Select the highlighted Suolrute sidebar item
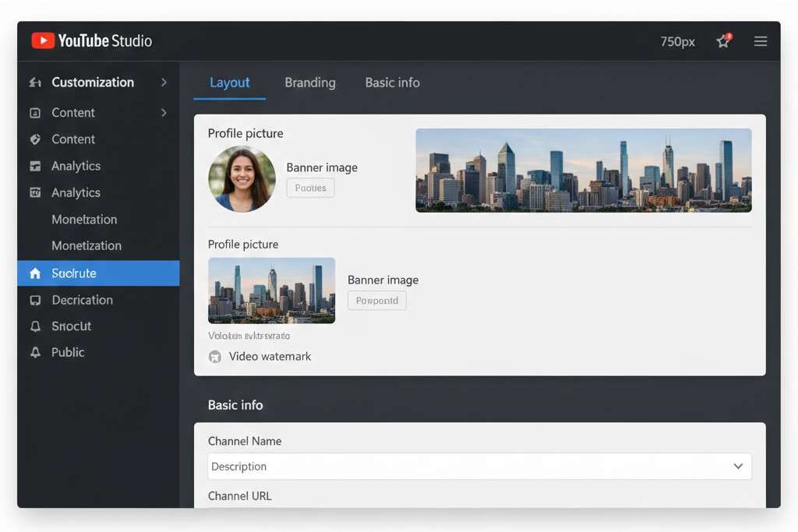This screenshot has height=532, width=798. click(x=98, y=273)
